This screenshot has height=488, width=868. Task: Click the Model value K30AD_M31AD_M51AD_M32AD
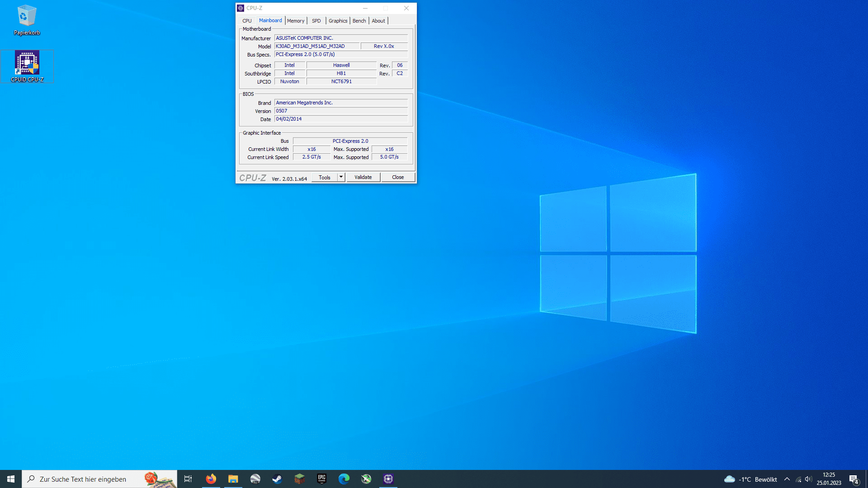317,46
